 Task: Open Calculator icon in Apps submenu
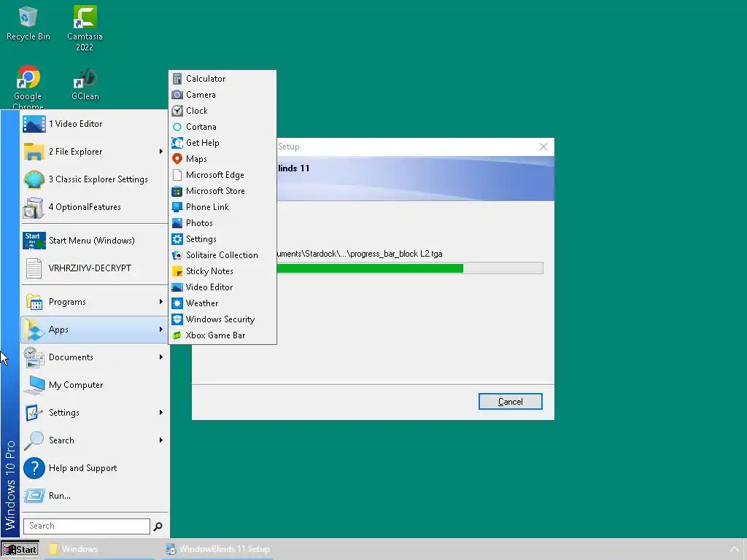[177, 79]
